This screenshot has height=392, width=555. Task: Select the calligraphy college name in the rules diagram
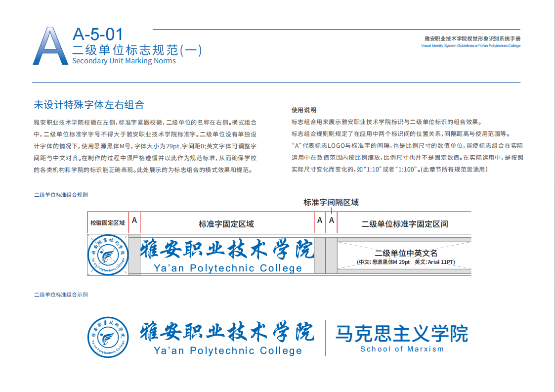(227, 250)
